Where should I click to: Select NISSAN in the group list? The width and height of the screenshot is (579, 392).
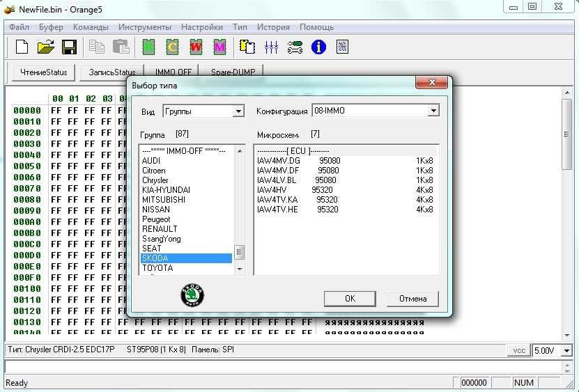click(187, 210)
